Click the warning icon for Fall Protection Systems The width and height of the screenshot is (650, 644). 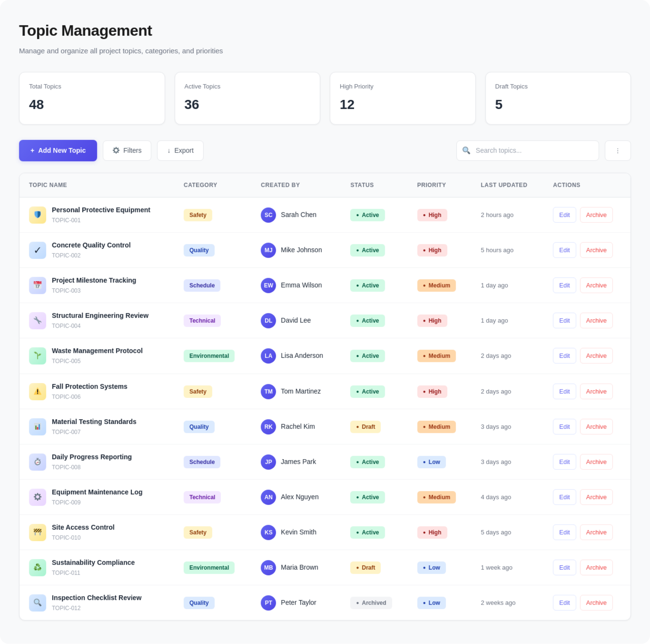pyautogui.click(x=37, y=392)
